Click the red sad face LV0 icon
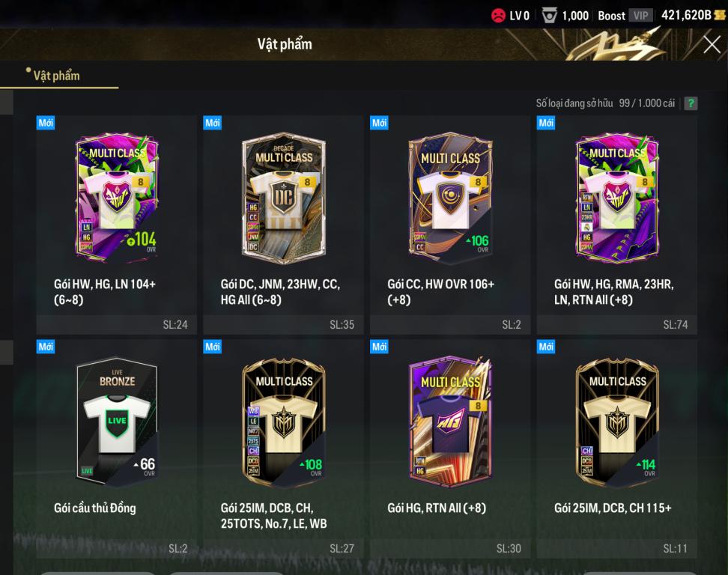The height and width of the screenshot is (575, 728). [x=498, y=16]
